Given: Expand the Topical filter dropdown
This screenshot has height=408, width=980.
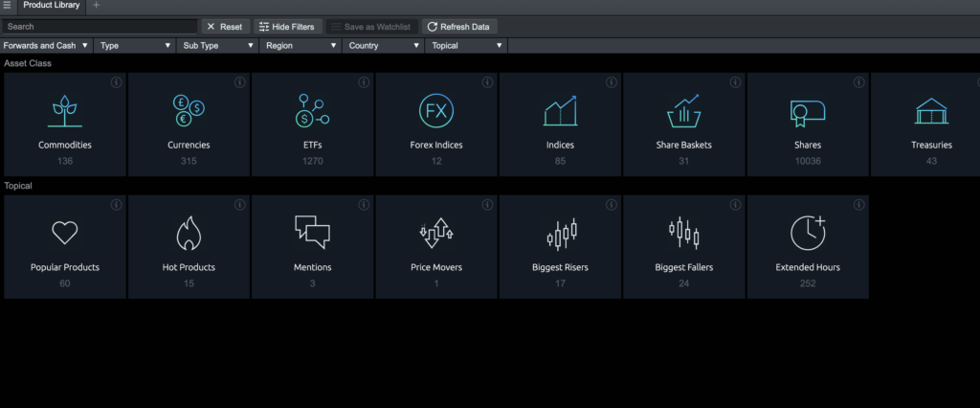Looking at the screenshot, I should 466,45.
